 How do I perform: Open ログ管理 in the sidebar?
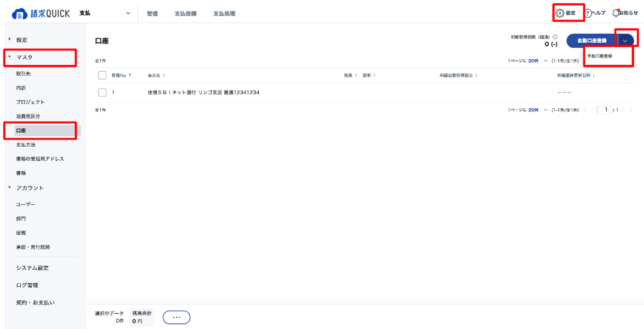[x=27, y=285]
